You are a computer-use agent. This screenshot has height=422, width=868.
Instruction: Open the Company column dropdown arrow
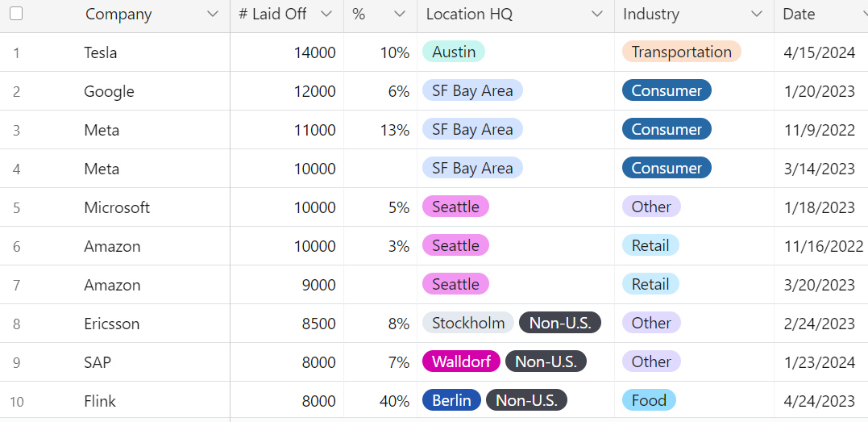[213, 15]
